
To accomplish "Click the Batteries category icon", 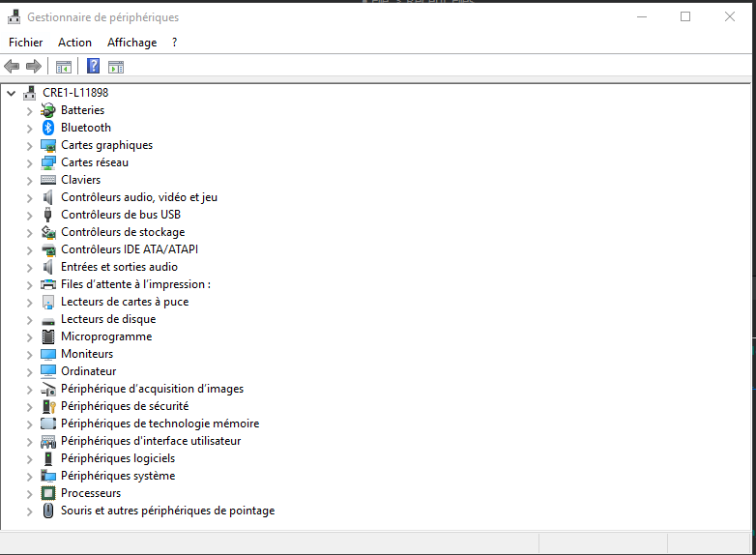I will point(48,110).
